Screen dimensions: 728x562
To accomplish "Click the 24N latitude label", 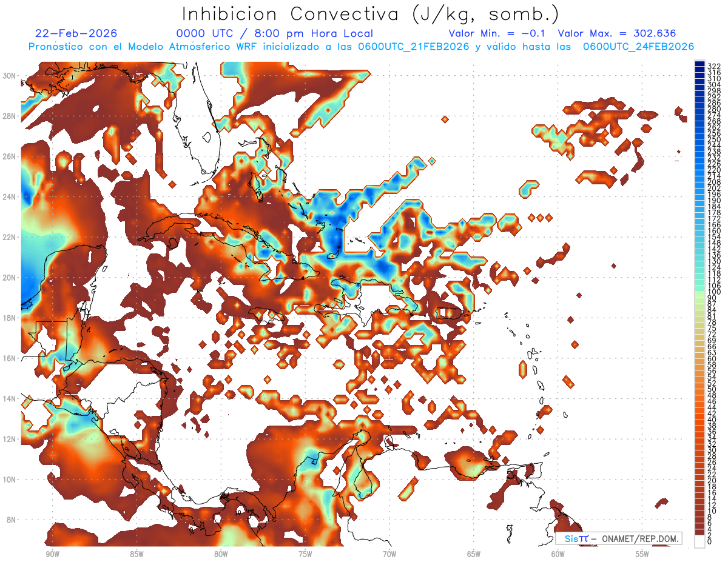I will pyautogui.click(x=10, y=196).
